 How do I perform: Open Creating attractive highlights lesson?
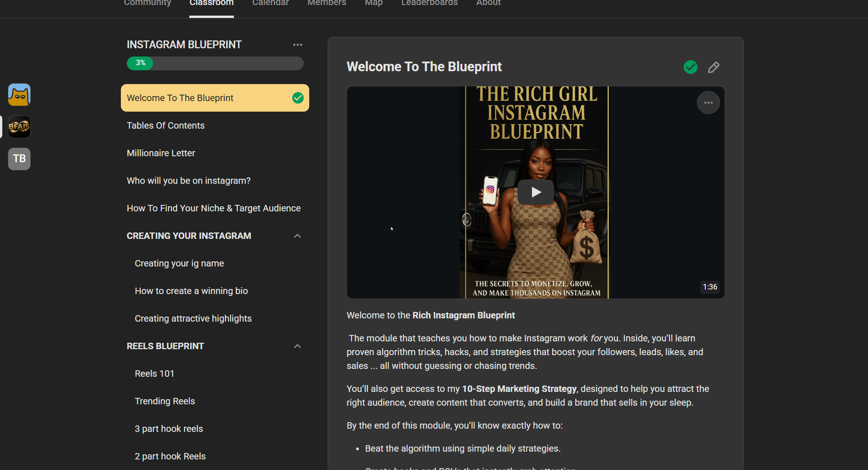click(x=215, y=318)
